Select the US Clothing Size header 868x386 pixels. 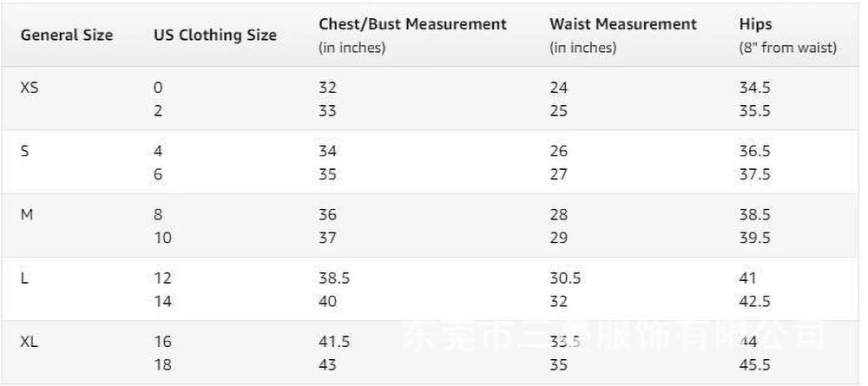point(214,36)
